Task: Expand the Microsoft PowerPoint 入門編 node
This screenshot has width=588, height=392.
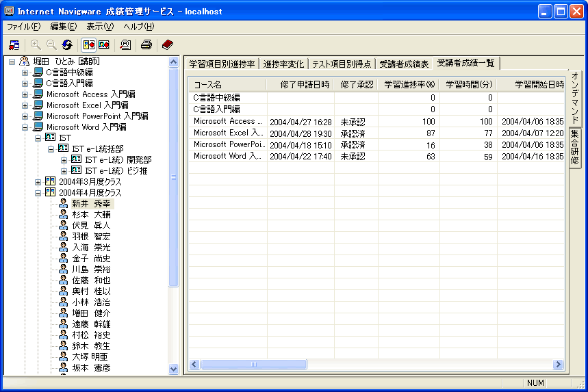Action: [25, 116]
